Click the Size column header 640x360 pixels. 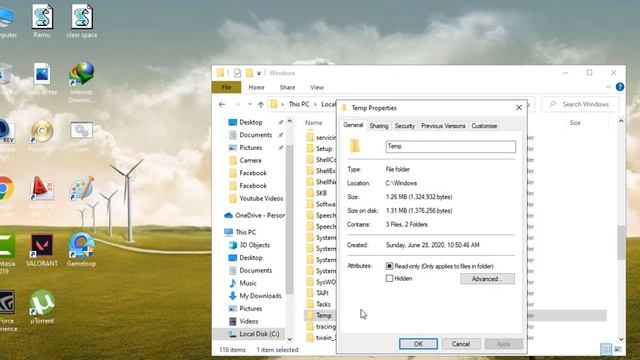click(x=575, y=122)
